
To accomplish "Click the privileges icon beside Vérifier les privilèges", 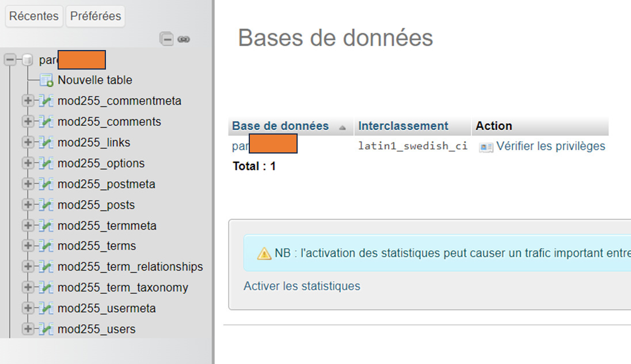I will [x=486, y=147].
